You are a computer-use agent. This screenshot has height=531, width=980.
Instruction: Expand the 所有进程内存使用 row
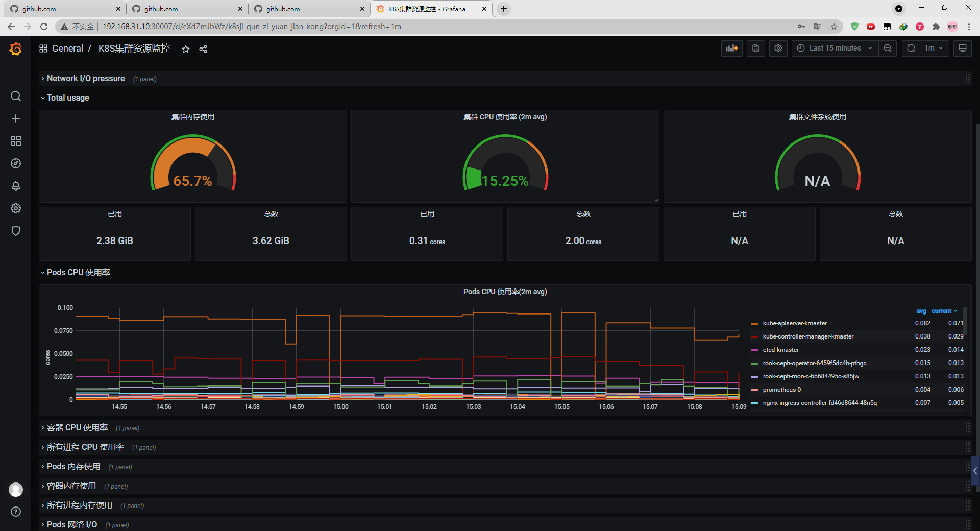point(80,505)
